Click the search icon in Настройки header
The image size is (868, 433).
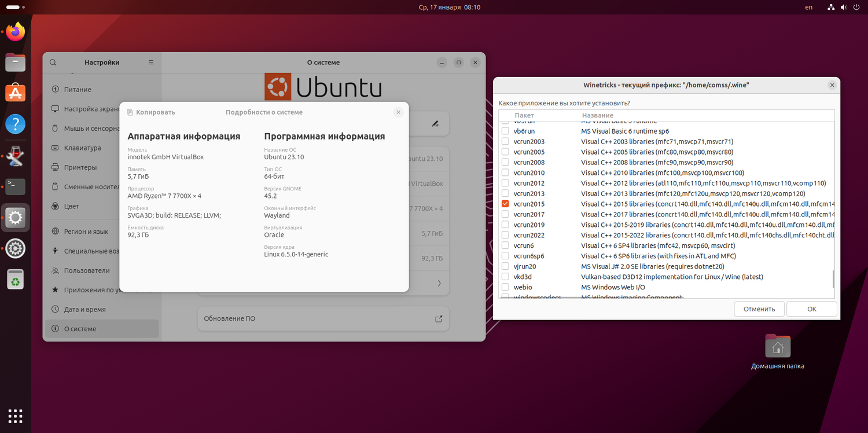[53, 63]
